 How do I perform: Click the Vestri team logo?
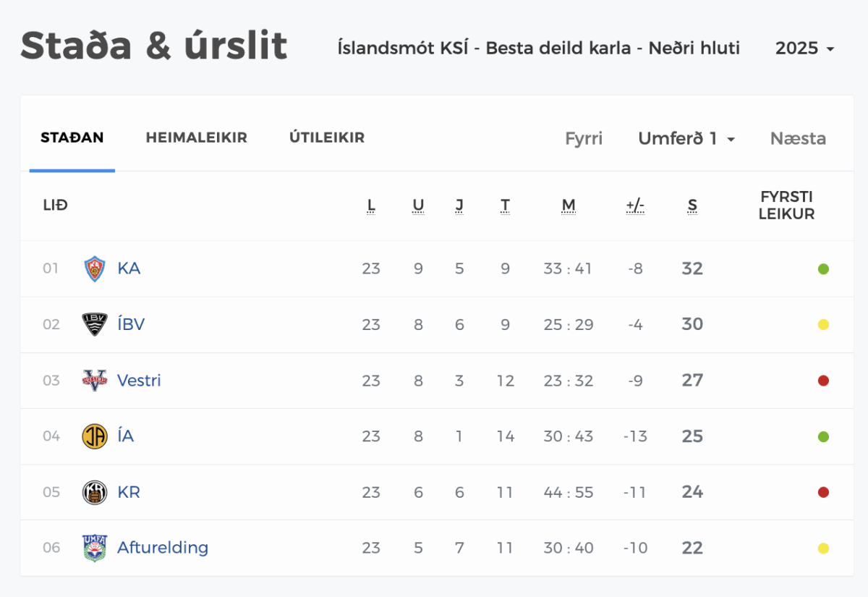95,380
